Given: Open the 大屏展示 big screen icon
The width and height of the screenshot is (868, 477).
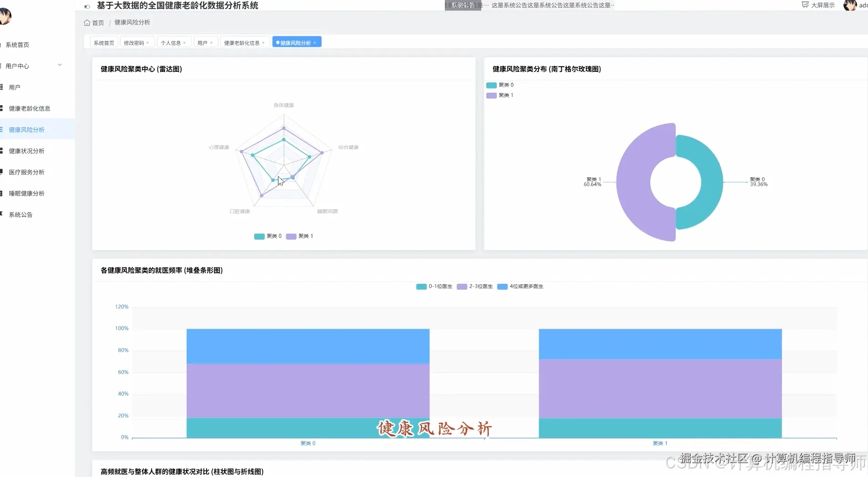Looking at the screenshot, I should 805,5.
